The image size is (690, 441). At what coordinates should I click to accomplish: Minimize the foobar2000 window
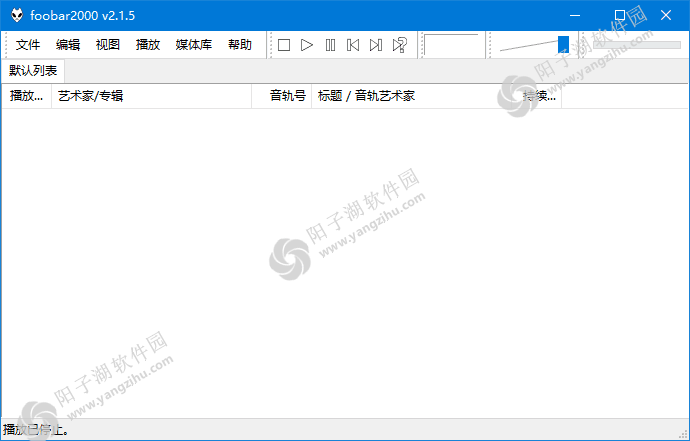tap(575, 15)
